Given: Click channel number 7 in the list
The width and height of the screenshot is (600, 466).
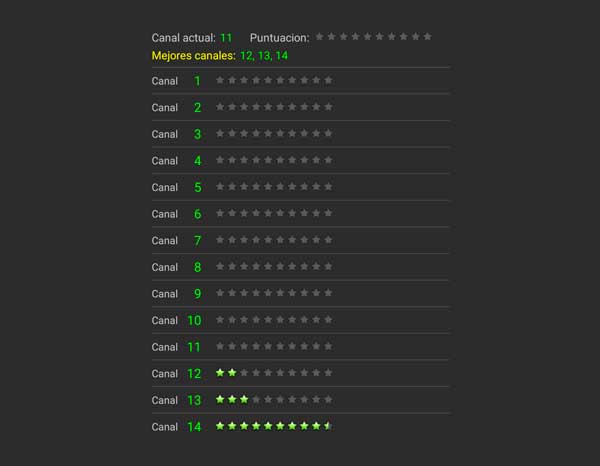Looking at the screenshot, I should pos(197,240).
